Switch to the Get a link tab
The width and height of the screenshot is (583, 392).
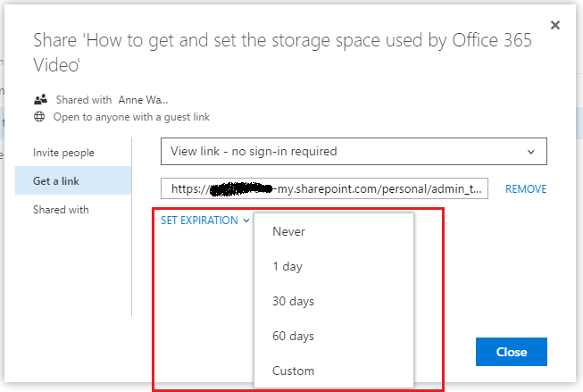[56, 181]
